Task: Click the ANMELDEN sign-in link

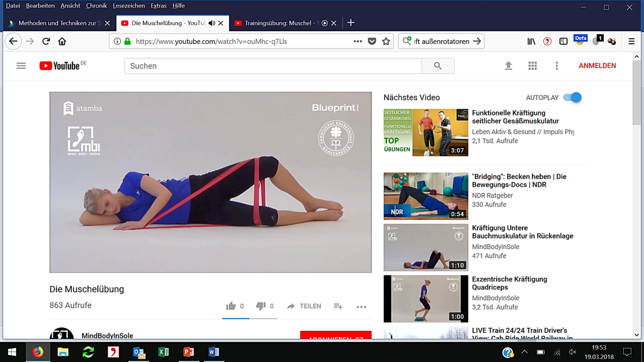Action: point(597,66)
